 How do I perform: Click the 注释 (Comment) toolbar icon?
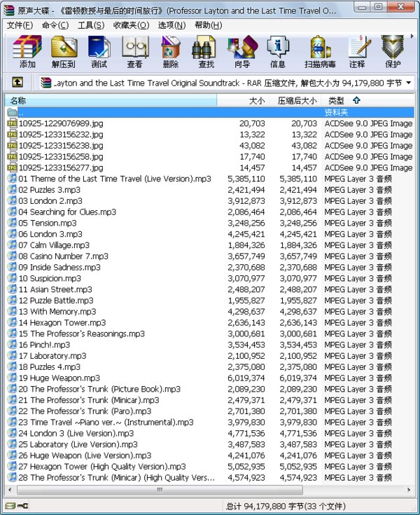click(358, 53)
